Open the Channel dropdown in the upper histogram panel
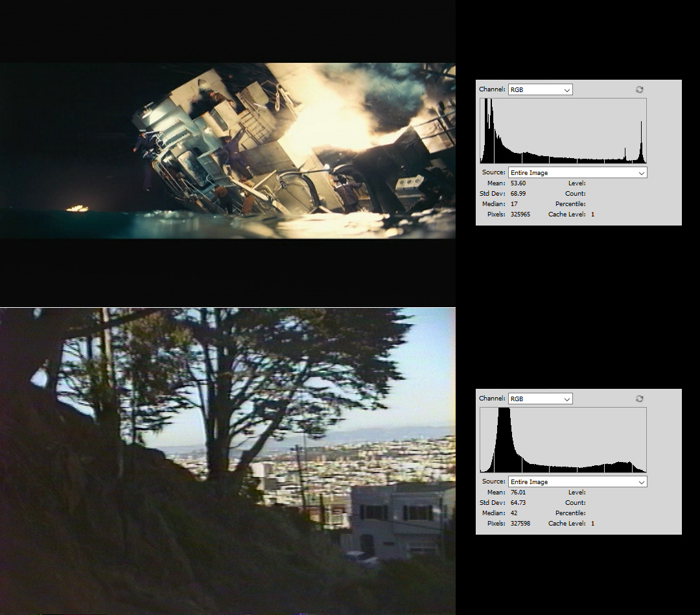 [x=540, y=89]
